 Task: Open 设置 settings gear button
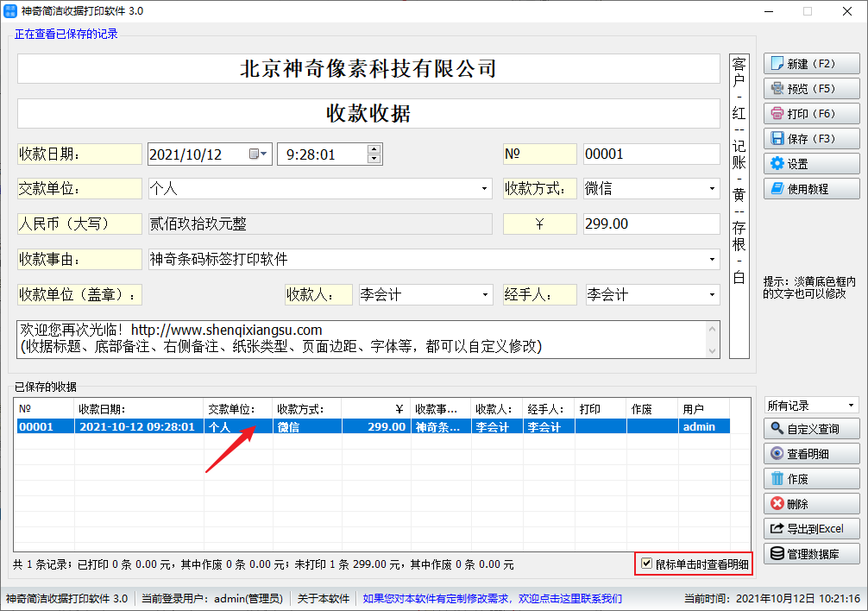point(811,164)
